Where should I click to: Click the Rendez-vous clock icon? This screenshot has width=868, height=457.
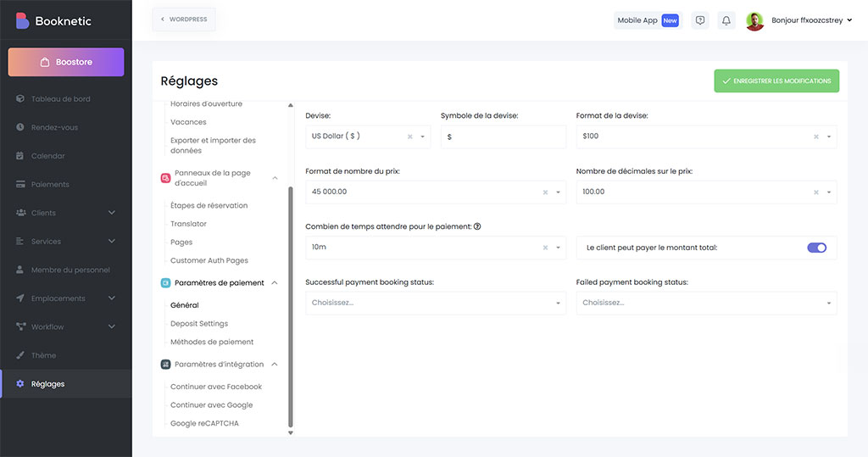[x=20, y=127]
